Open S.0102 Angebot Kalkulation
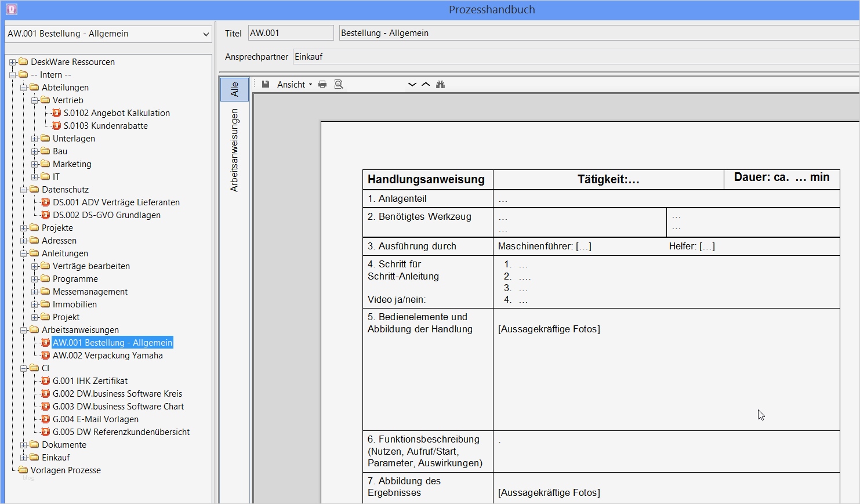The width and height of the screenshot is (860, 504). tap(116, 113)
